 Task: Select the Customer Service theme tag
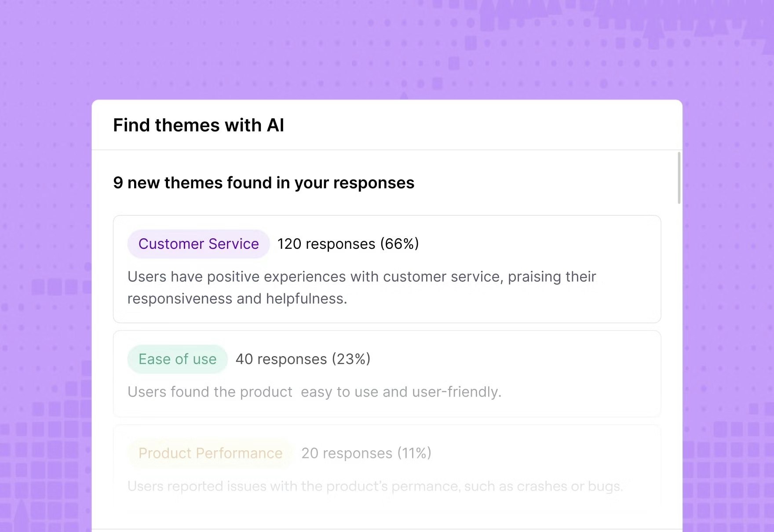tap(198, 244)
